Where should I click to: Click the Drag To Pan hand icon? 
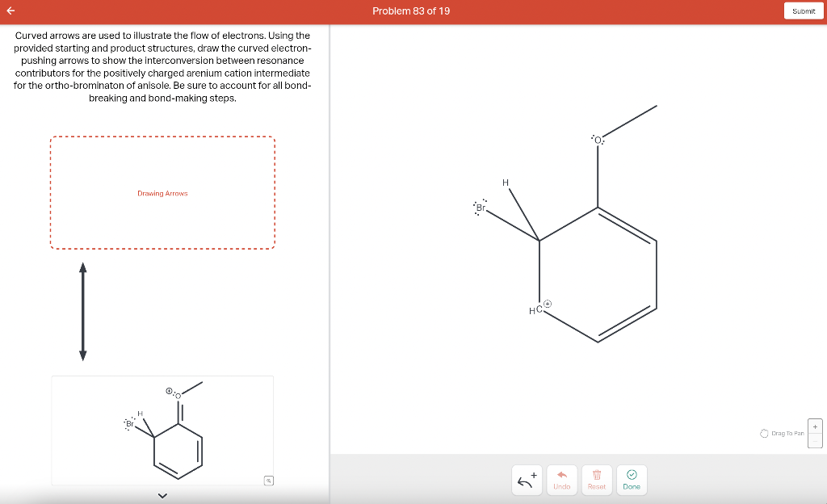point(763,433)
